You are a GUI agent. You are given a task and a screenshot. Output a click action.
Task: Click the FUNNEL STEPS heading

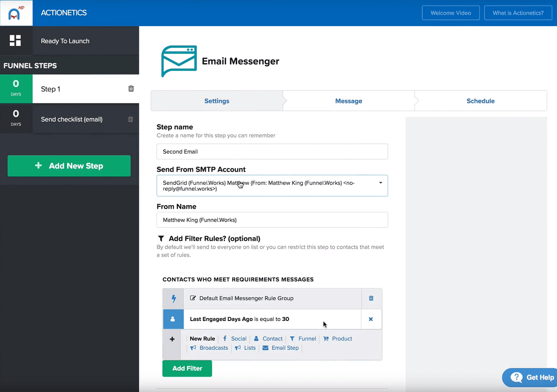coord(30,65)
